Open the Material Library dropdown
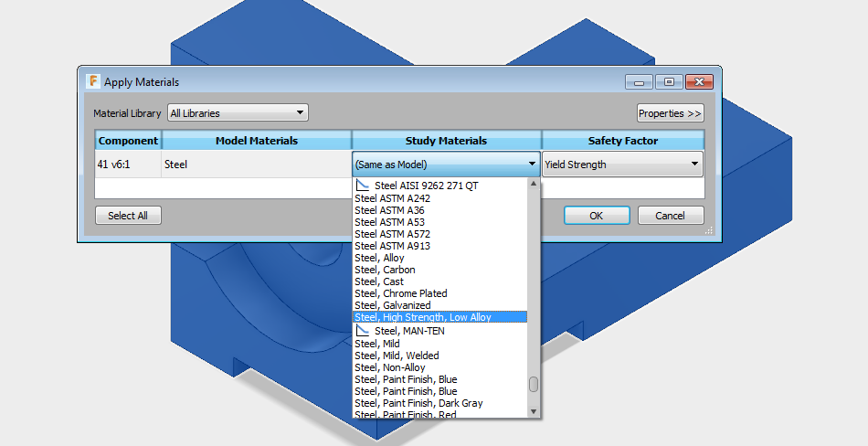Viewport: 868px width, 446px height. tap(238, 113)
